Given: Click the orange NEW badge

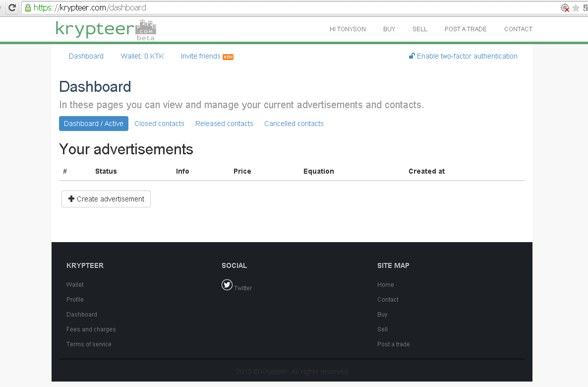Looking at the screenshot, I should coord(228,57).
